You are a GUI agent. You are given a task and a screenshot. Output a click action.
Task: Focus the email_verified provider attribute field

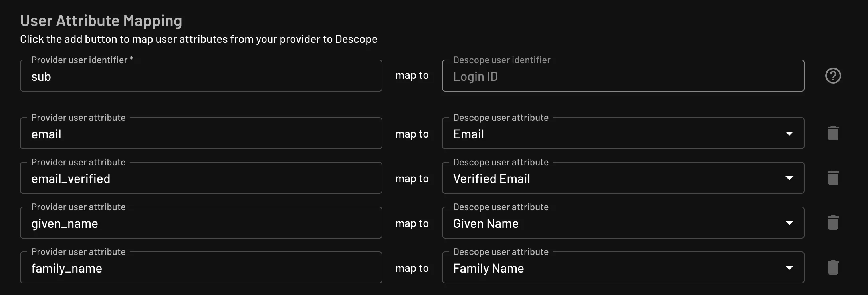pos(201,179)
